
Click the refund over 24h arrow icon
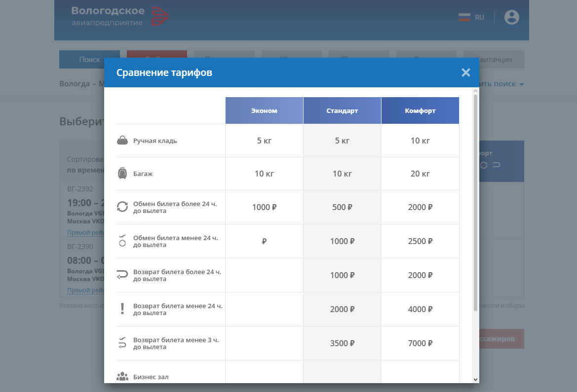(122, 275)
